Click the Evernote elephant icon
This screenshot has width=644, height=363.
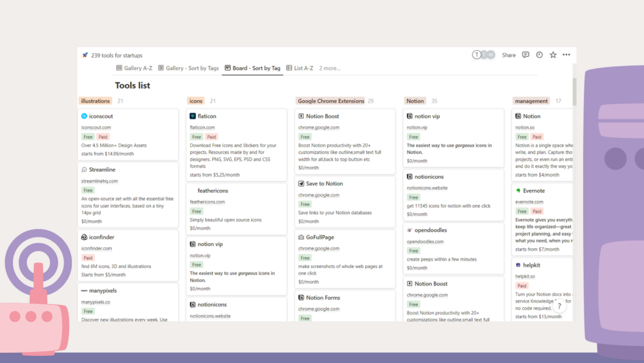(518, 190)
